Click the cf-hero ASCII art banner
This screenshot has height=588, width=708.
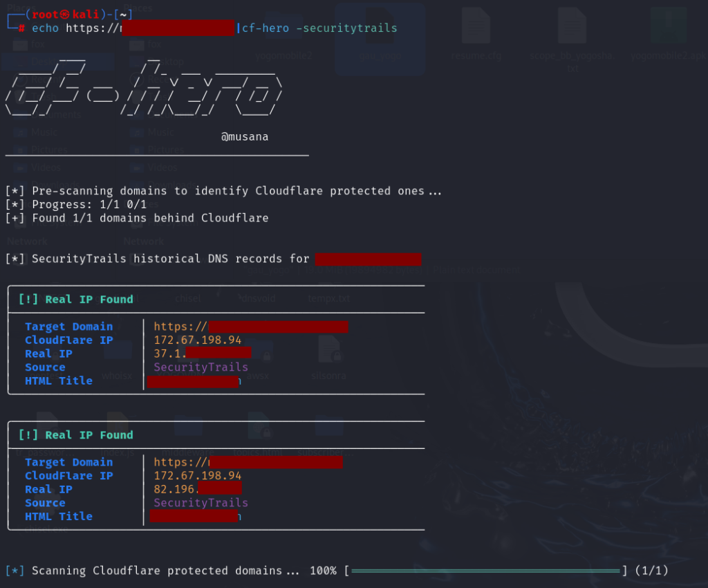tap(144, 88)
